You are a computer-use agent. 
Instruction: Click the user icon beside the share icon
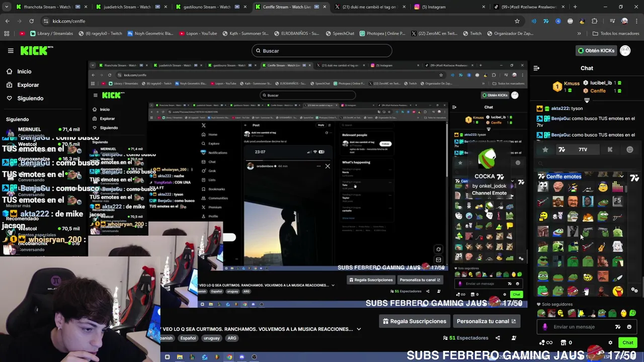514,338
